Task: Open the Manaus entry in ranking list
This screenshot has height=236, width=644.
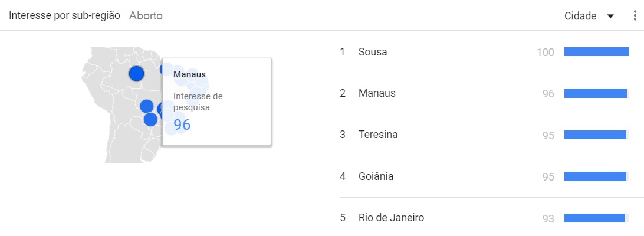Action: coord(377,93)
